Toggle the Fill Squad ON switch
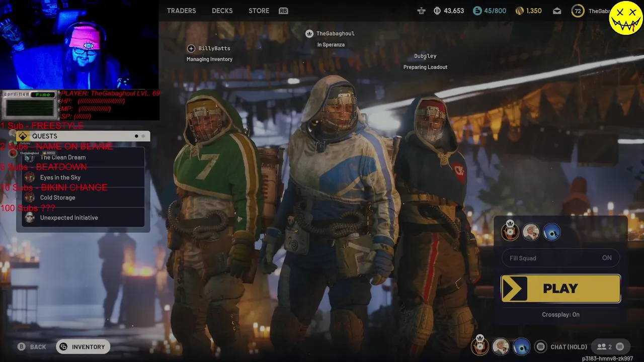Screen dimensions: 644x362 (x=560, y=258)
